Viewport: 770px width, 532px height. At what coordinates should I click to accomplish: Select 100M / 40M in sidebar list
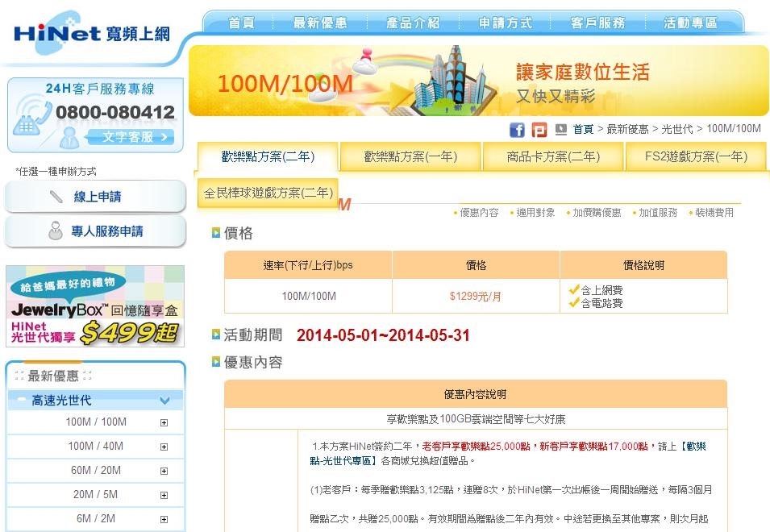[96, 446]
